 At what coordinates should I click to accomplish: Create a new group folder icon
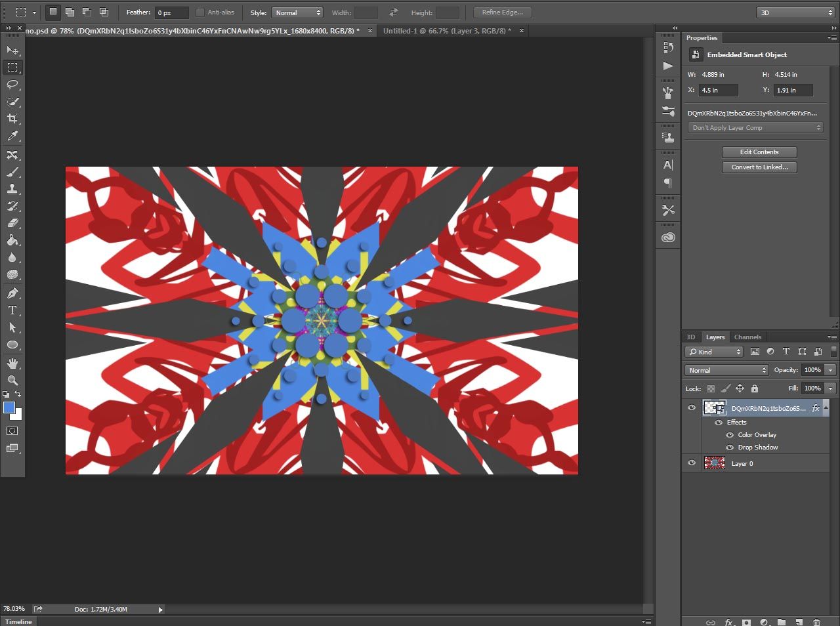pyautogui.click(x=782, y=622)
